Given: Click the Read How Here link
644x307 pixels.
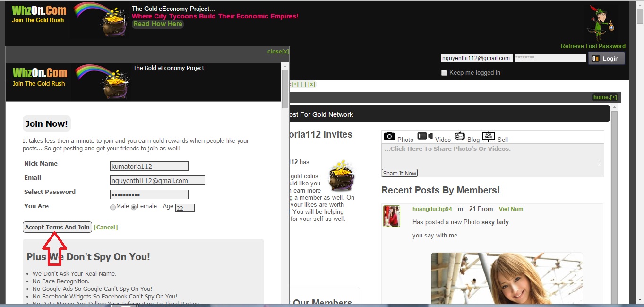Looking at the screenshot, I should [x=157, y=24].
